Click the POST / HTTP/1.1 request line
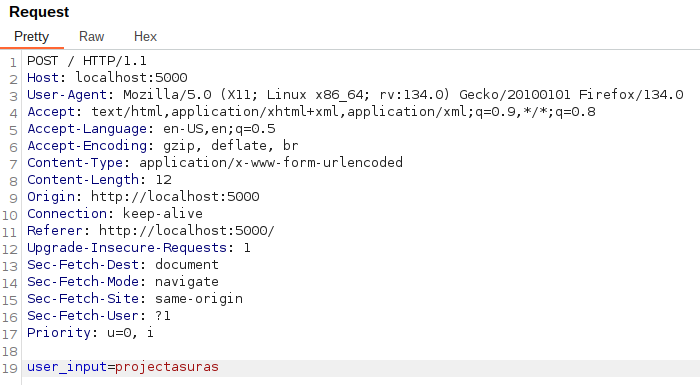This screenshot has height=385, width=700. (x=87, y=61)
